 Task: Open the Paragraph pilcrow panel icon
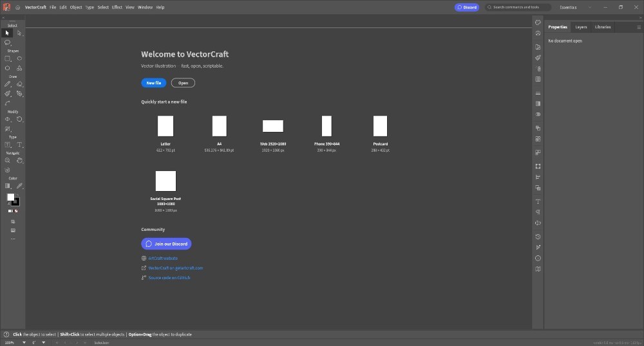538,212
